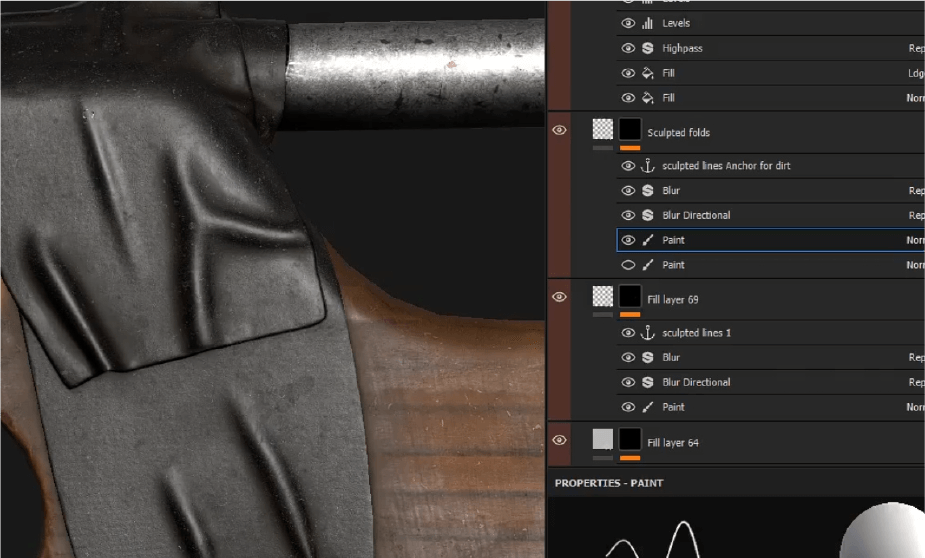Screen dimensions: 925x558
Task: Show the hidden Paint effect under Sculpted folds
Action: 628,265
